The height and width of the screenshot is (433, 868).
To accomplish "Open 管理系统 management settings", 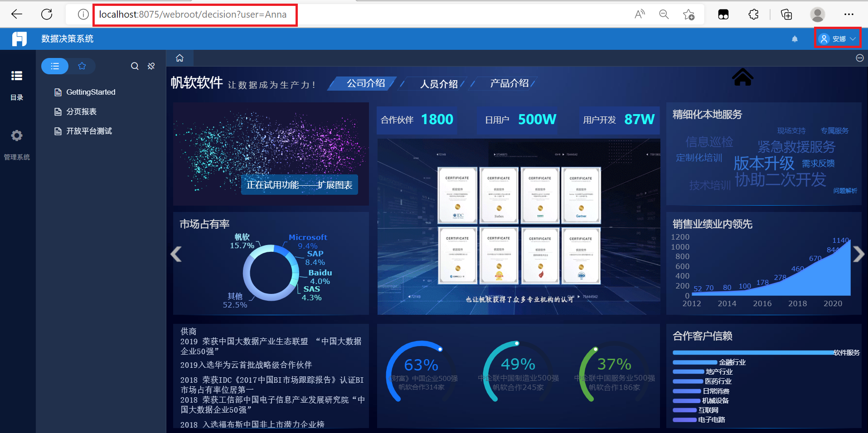I will click(x=17, y=145).
